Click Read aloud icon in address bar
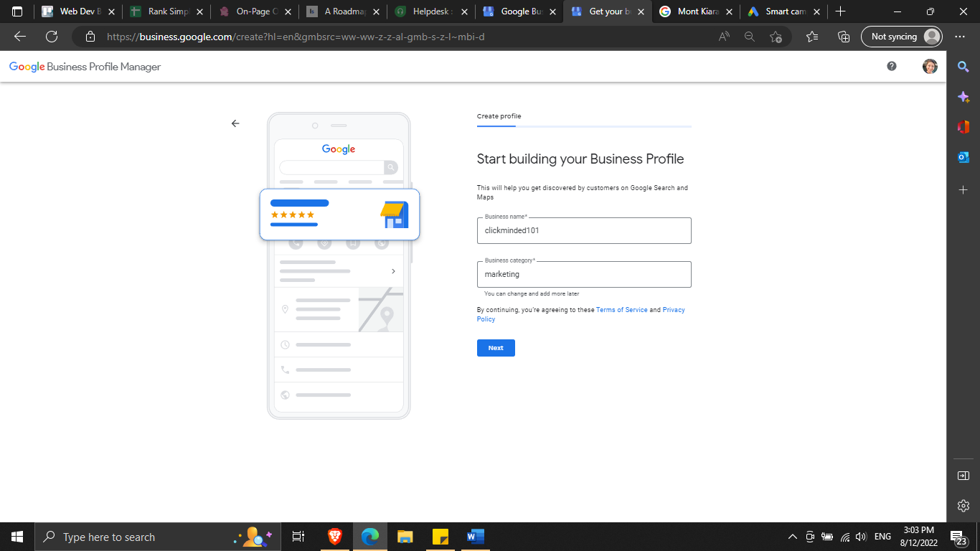Screen dimensions: 980x551 pos(725,37)
